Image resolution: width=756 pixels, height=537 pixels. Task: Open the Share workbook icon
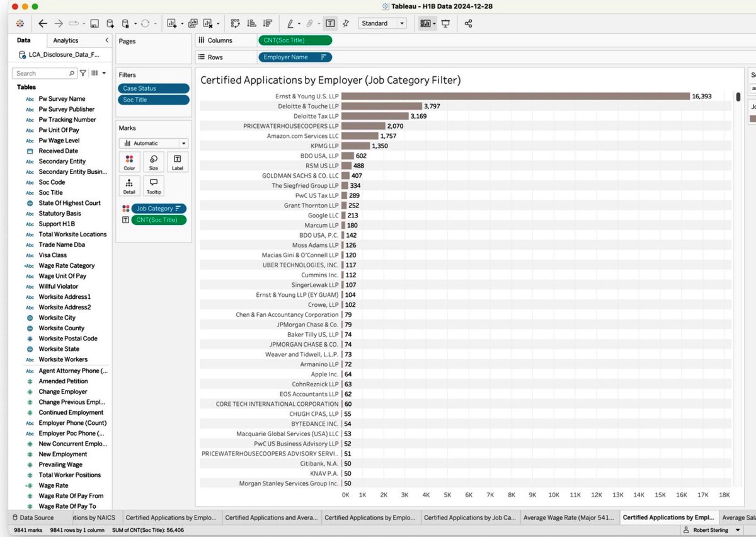[x=468, y=23]
